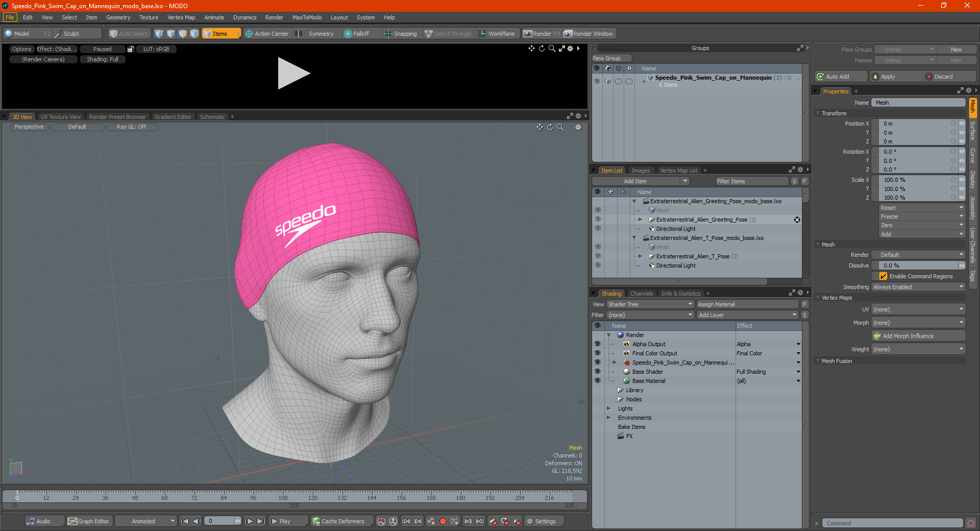980x531 pixels.
Task: Select Edges selection mode icon
Action: click(171, 34)
